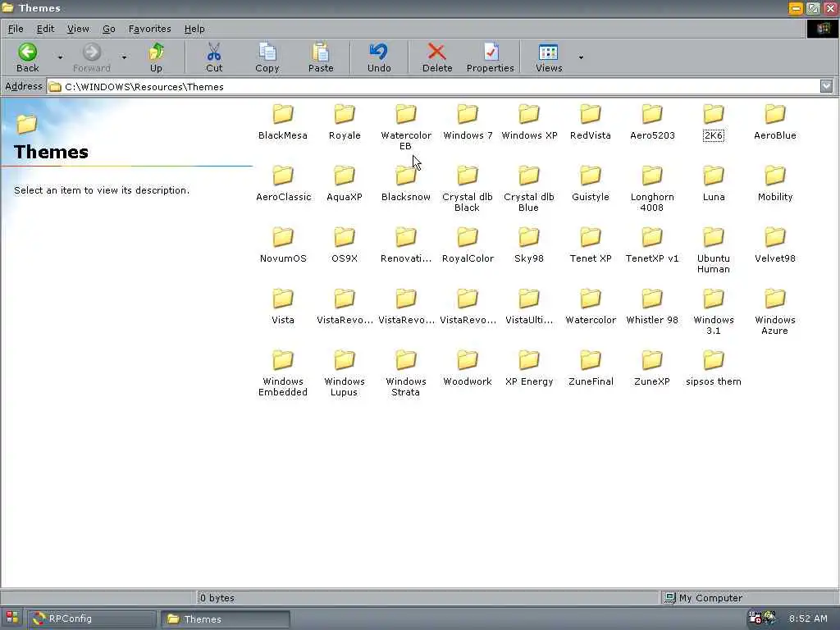Select the Guistyle folder
Screen dimensions: 840x630
click(591, 184)
